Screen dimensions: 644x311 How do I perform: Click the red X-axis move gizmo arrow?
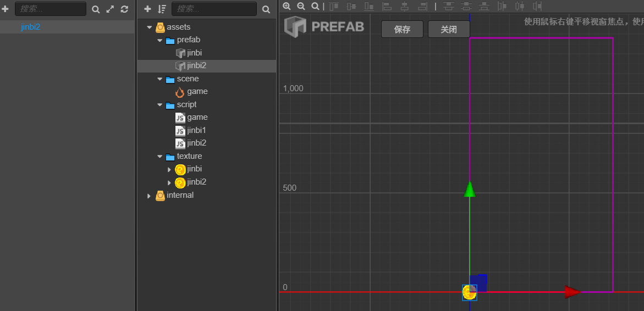pos(573,292)
